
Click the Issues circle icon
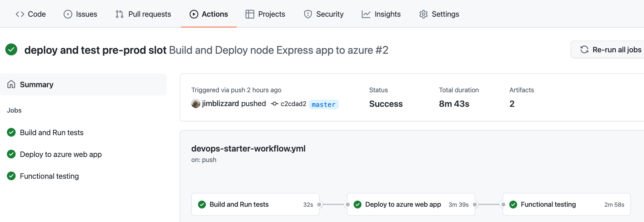68,14
